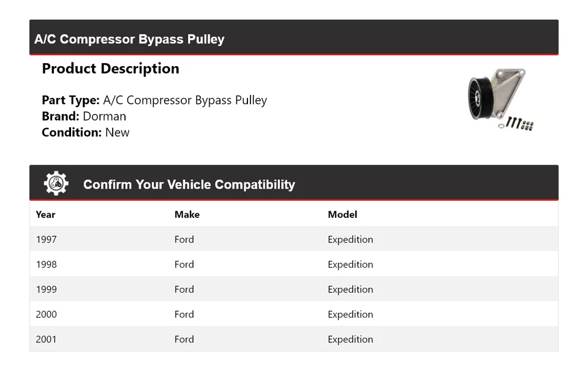Select the Model column header
588x371 pixels.
pyautogui.click(x=342, y=214)
